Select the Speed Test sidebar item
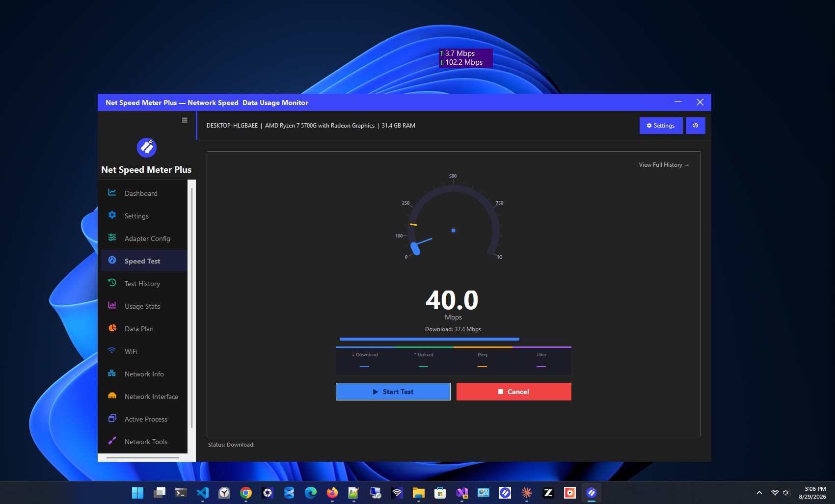The width and height of the screenshot is (835, 504). (x=144, y=261)
